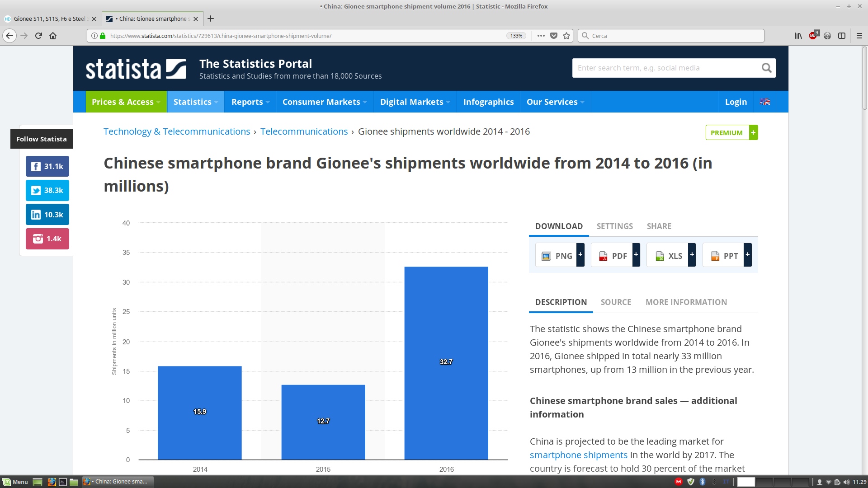
Task: Expand the plus beside XLS download
Action: (692, 255)
